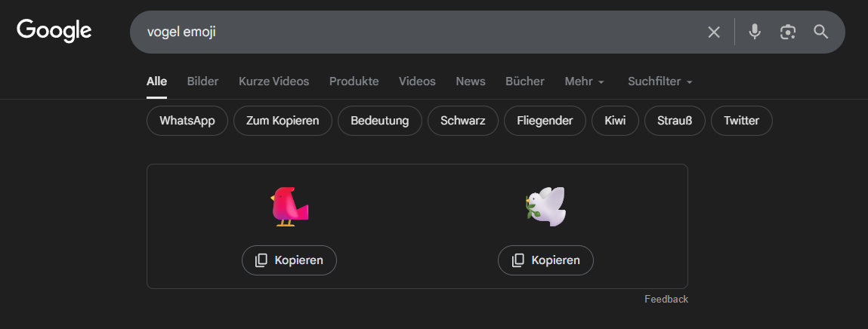Viewport: 868px width, 329px height.
Task: Copy the dove emoji
Action: [545, 260]
